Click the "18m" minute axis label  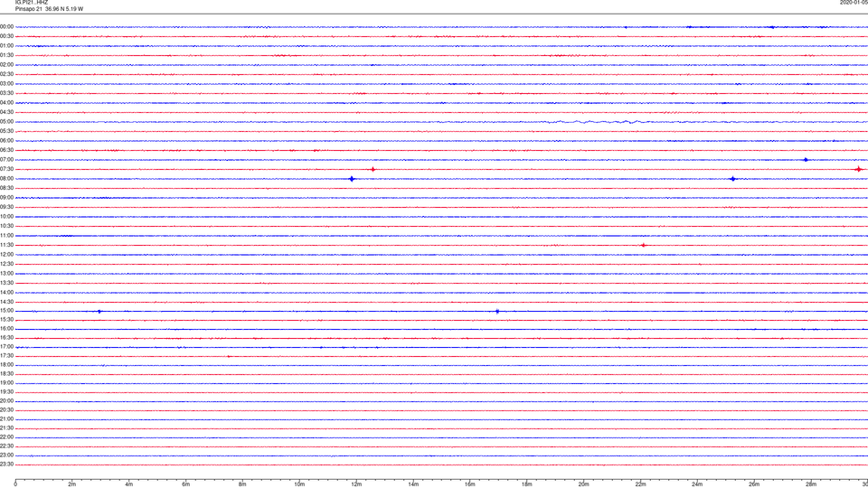(x=526, y=484)
